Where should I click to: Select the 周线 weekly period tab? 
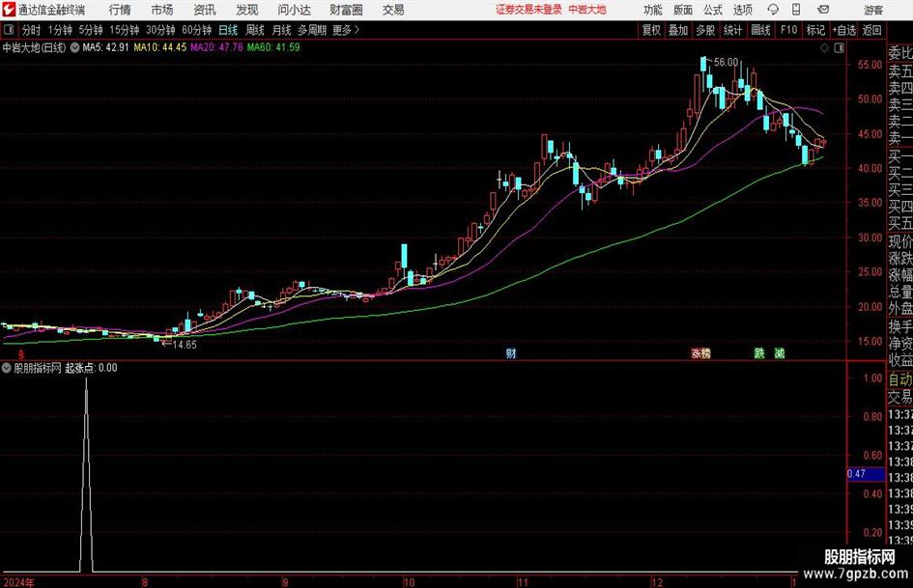255,30
